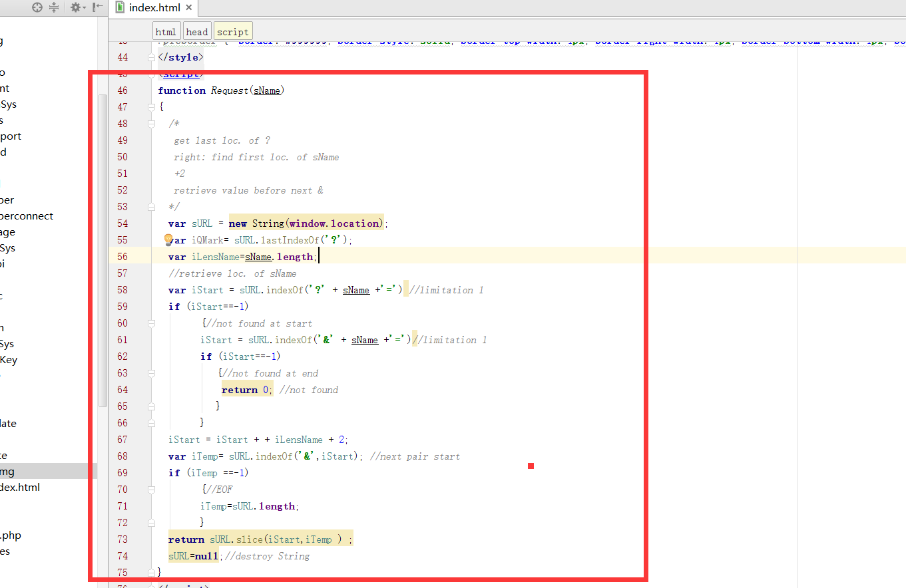This screenshot has width=906, height=588.
Task: Click the collapse all icon in project panel
Action: [54, 7]
